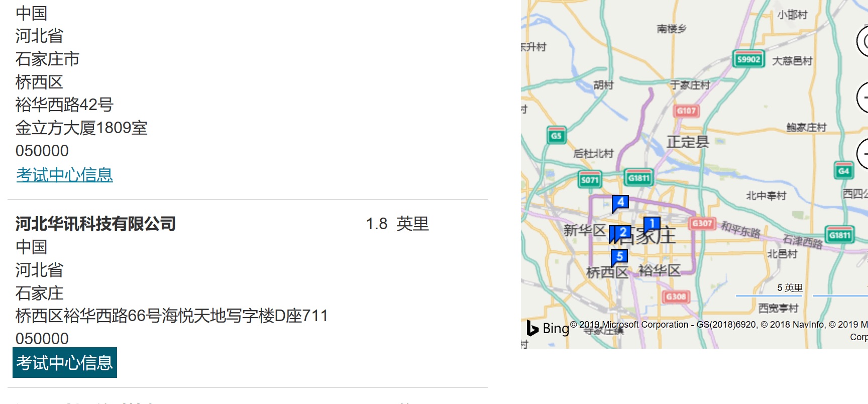Click the red G307 road shield

coord(702,223)
